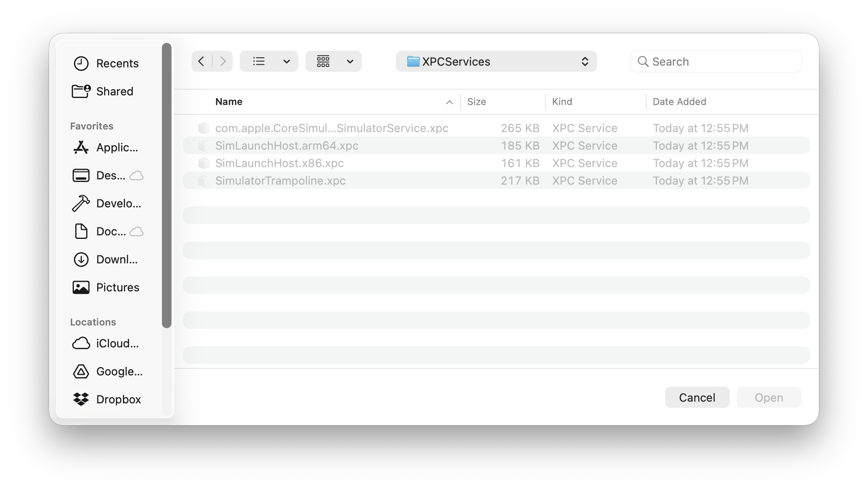
Task: Toggle the Name column sort order
Action: pyautogui.click(x=229, y=101)
